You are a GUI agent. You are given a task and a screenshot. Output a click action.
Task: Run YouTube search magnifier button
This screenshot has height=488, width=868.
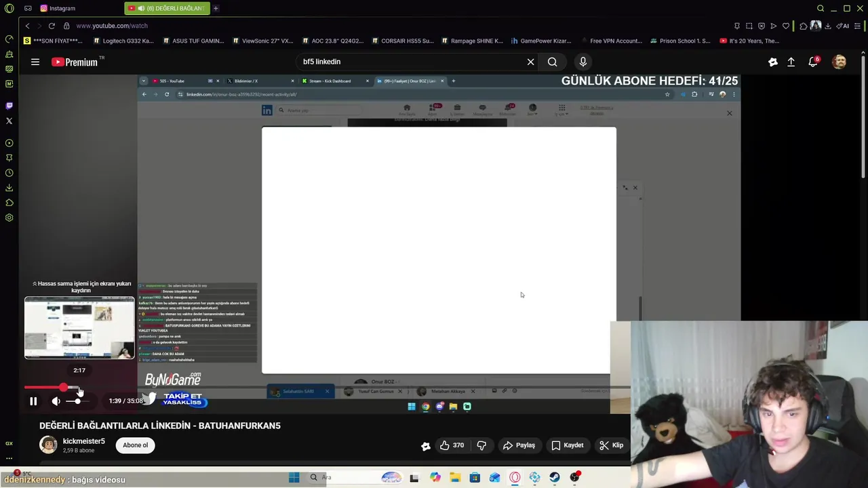click(553, 62)
